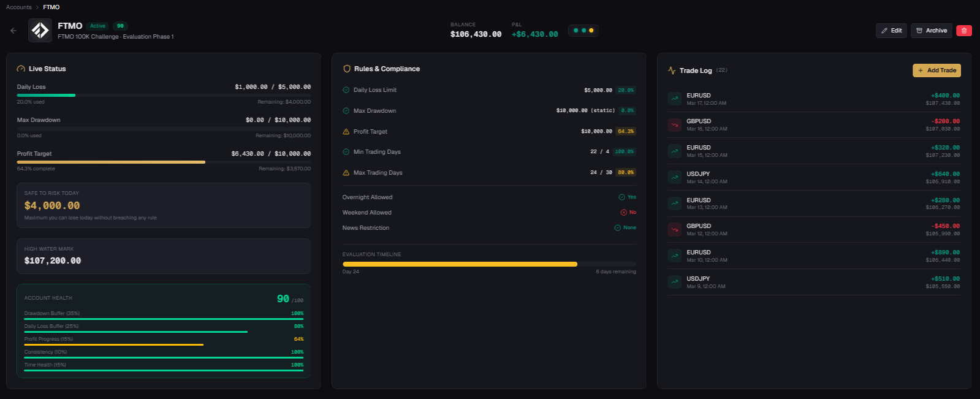Image resolution: width=980 pixels, height=399 pixels.
Task: Click the Trade Log pulse icon
Action: tap(672, 70)
